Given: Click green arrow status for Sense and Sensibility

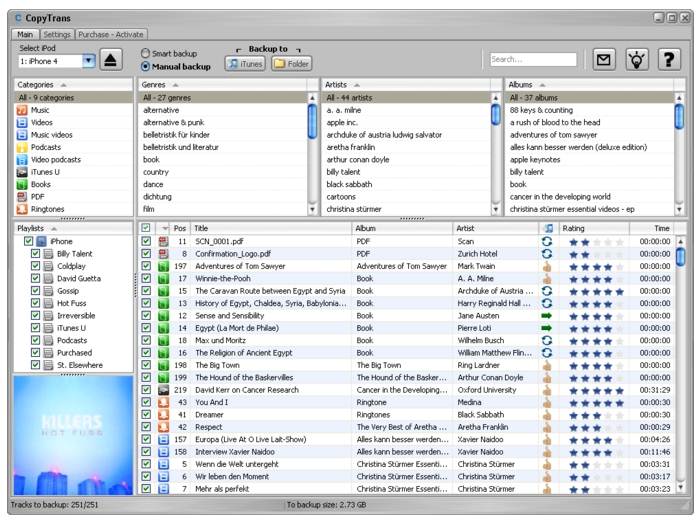Looking at the screenshot, I should click(x=547, y=316).
